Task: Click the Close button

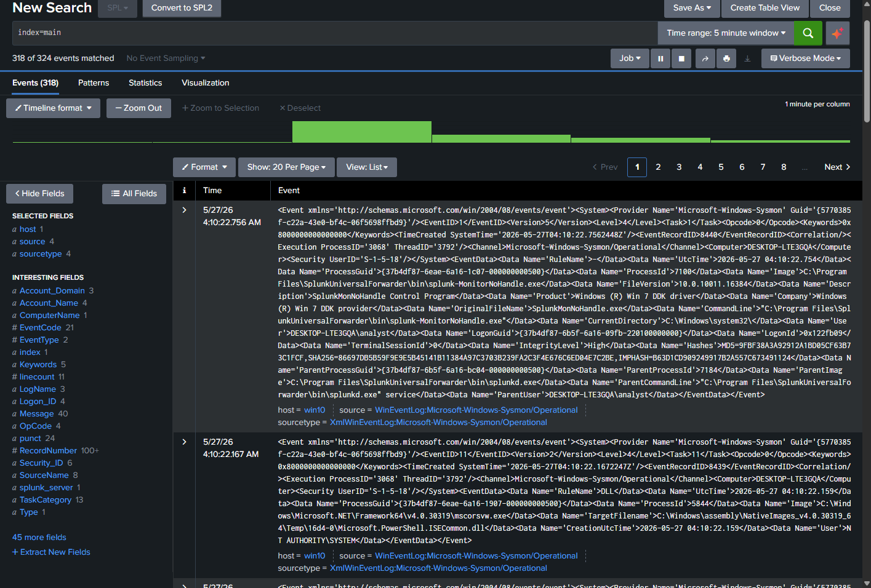Action: pos(830,8)
